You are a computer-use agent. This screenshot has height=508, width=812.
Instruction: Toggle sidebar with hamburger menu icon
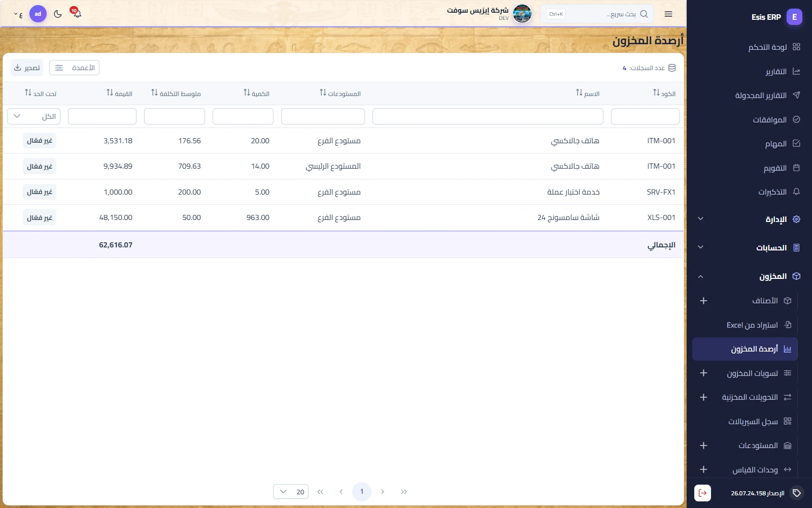(668, 14)
